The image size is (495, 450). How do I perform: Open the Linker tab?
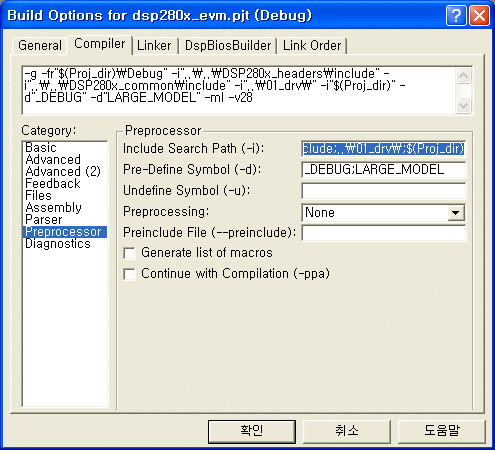pyautogui.click(x=154, y=45)
